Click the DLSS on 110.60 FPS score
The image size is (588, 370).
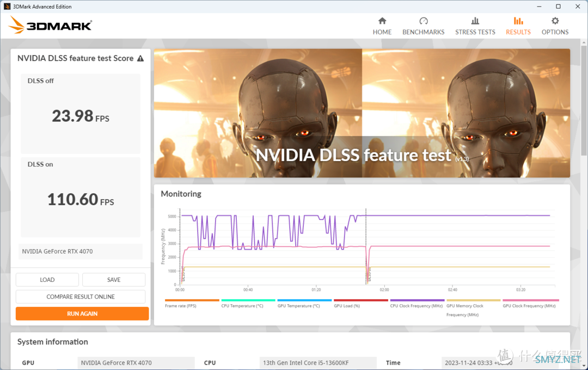tap(81, 200)
